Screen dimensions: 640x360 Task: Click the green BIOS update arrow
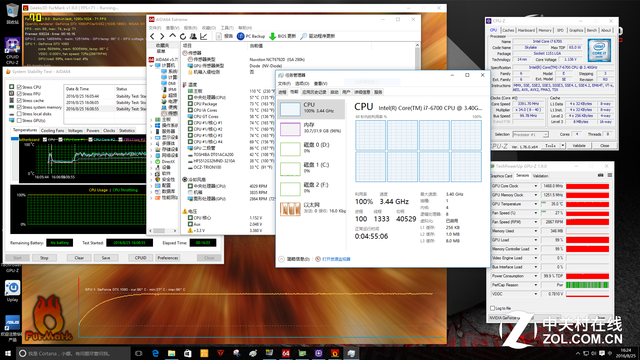coord(272,36)
